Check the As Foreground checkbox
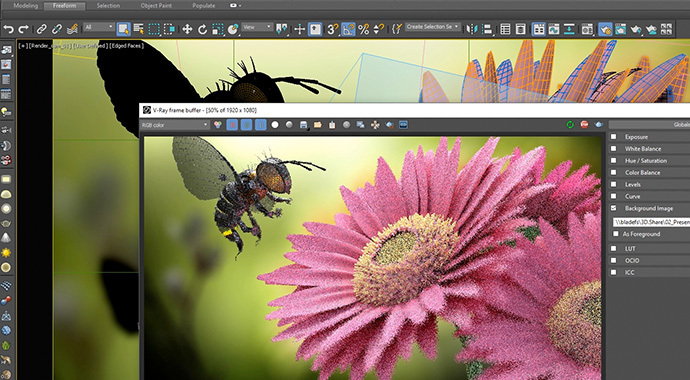This screenshot has width=690, height=380. click(x=616, y=234)
